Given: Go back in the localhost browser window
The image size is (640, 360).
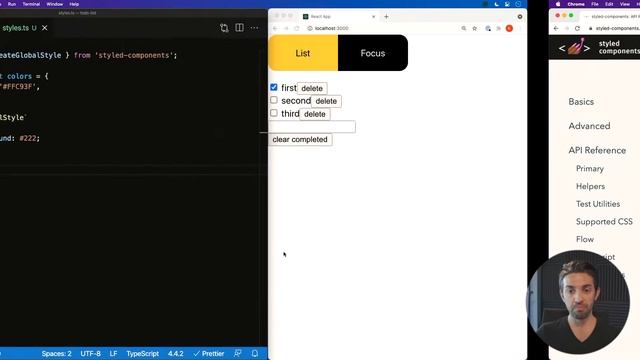Looking at the screenshot, I should pos(275,28).
